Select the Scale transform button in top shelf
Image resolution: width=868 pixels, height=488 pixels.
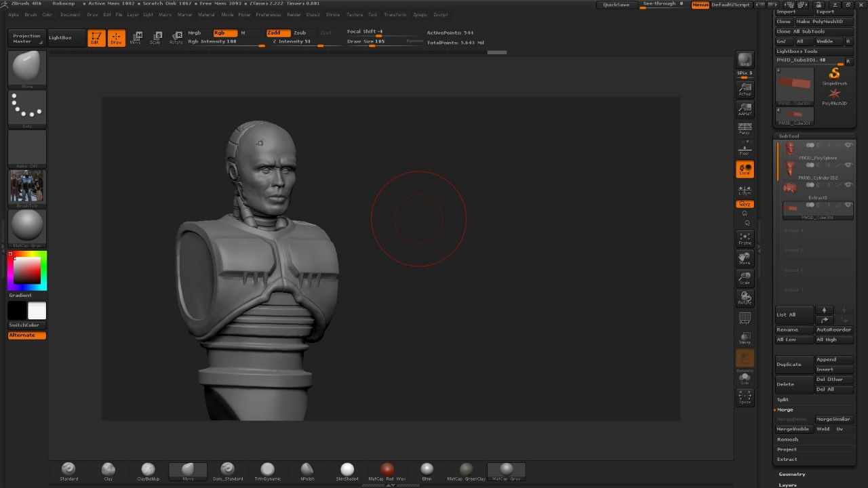point(156,38)
